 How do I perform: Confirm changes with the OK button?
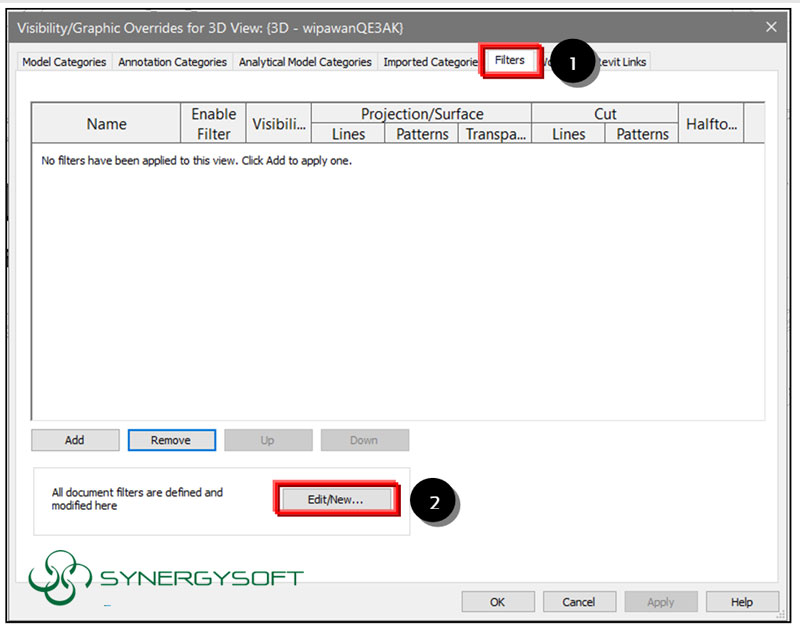(498, 602)
